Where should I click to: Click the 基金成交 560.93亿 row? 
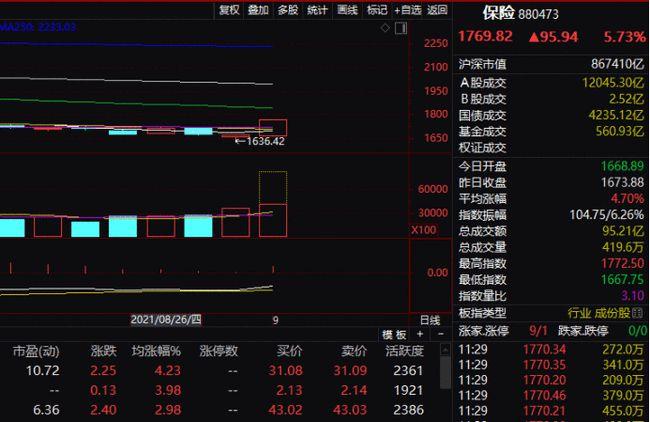click(551, 131)
